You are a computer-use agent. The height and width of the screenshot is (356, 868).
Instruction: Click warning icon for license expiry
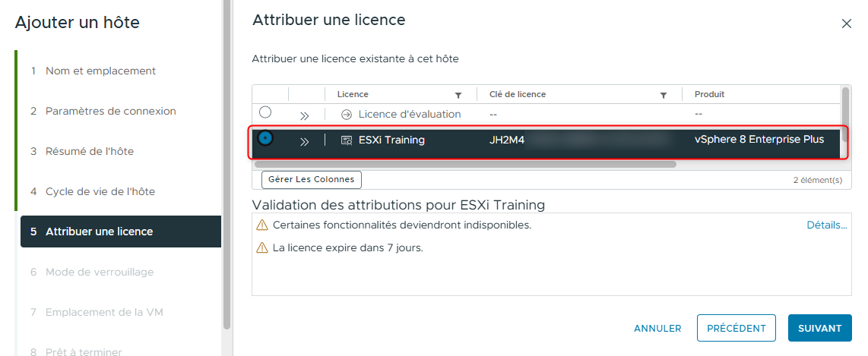tap(261, 247)
